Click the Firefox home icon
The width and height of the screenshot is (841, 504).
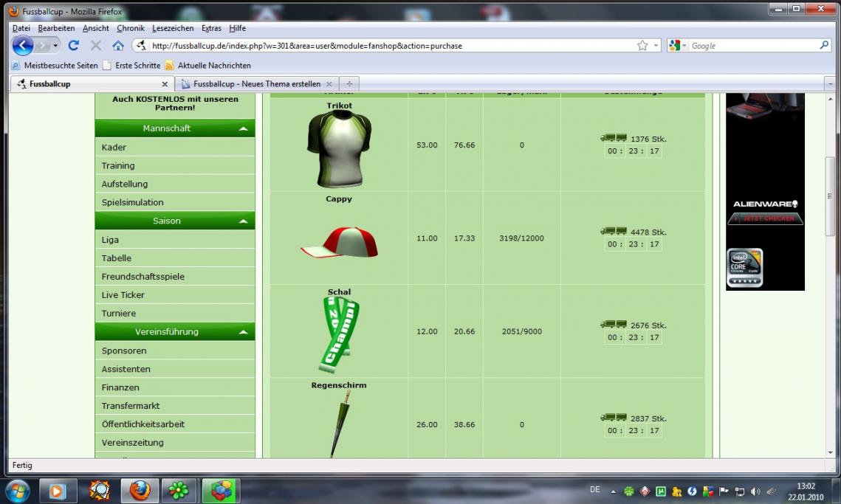118,46
